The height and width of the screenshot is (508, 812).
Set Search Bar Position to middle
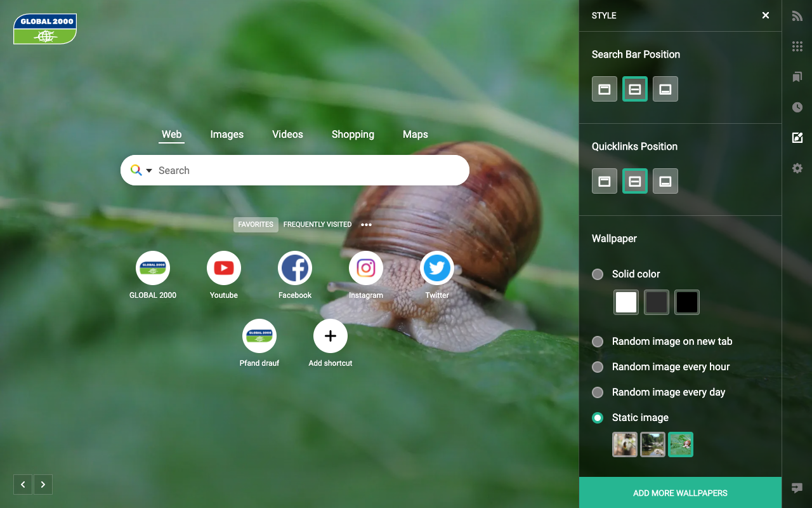[635, 89]
